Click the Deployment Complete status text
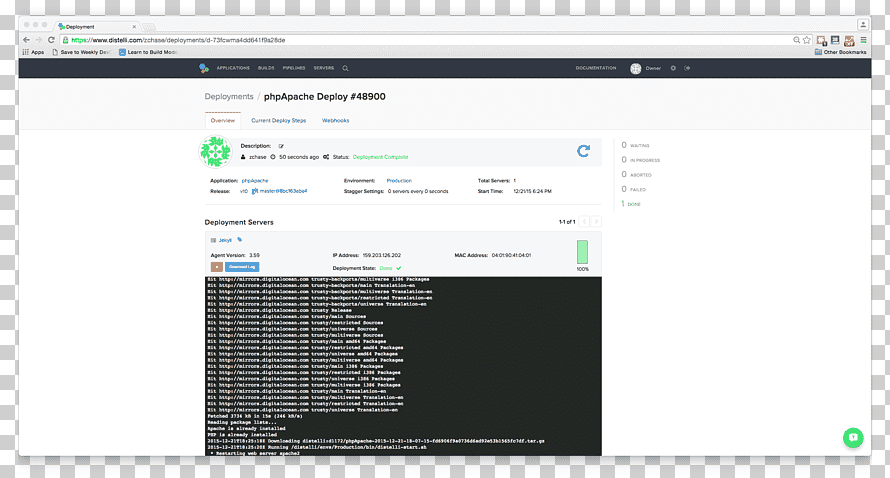Viewport: 890px width, 478px height. (380, 157)
